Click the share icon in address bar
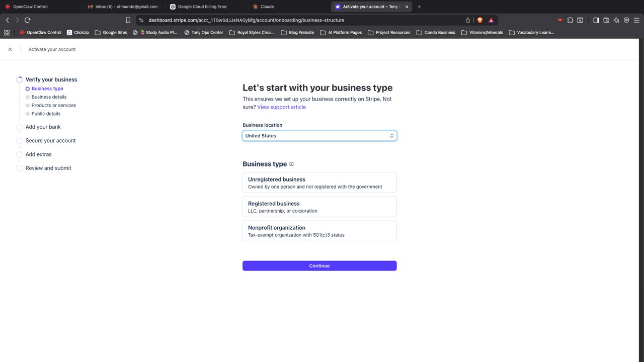The height and width of the screenshot is (362, 644). 467,20
